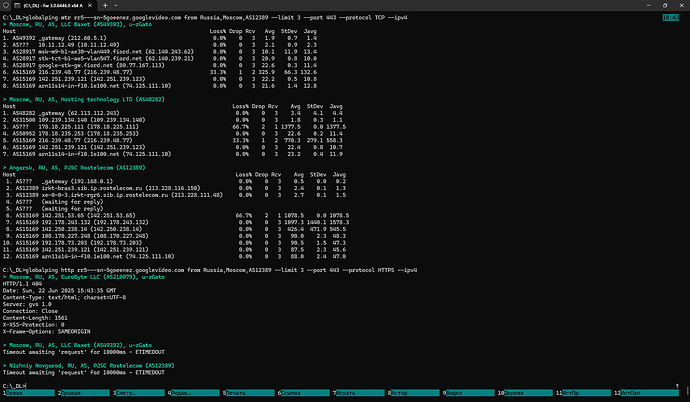The width and height of the screenshot is (690, 402).
Task: Click the shield icon in title bar
Action: tap(6, 5)
